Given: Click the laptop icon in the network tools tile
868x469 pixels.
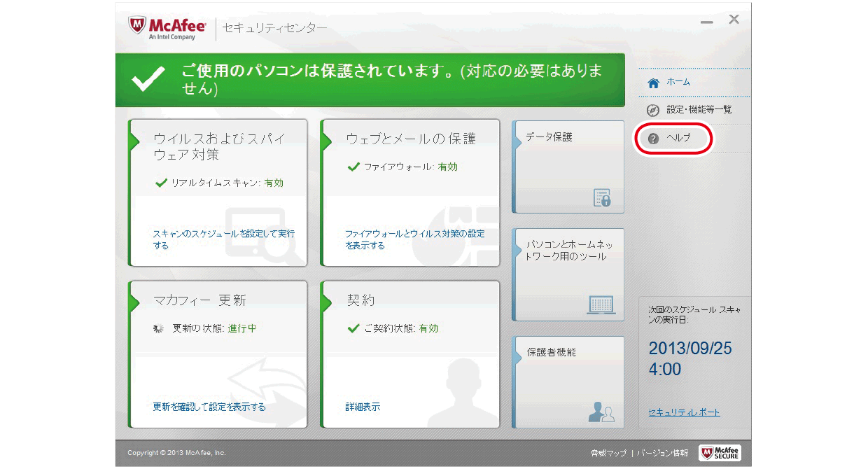Looking at the screenshot, I should [x=601, y=304].
